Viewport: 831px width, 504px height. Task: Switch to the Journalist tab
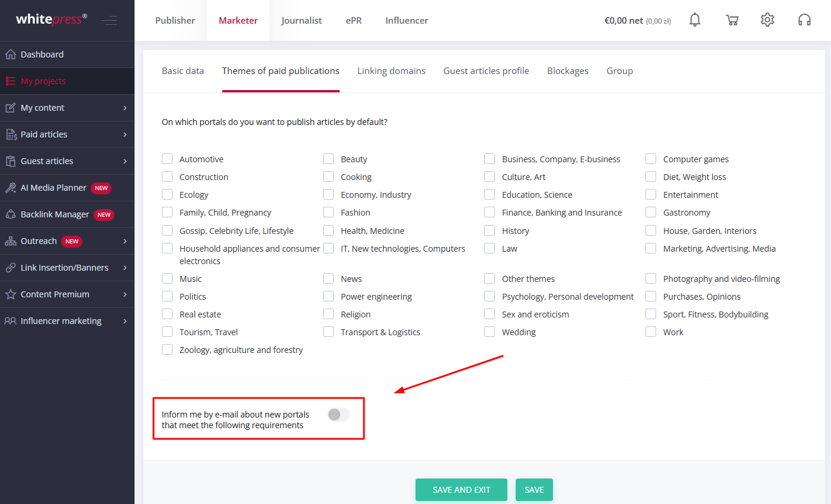point(302,20)
